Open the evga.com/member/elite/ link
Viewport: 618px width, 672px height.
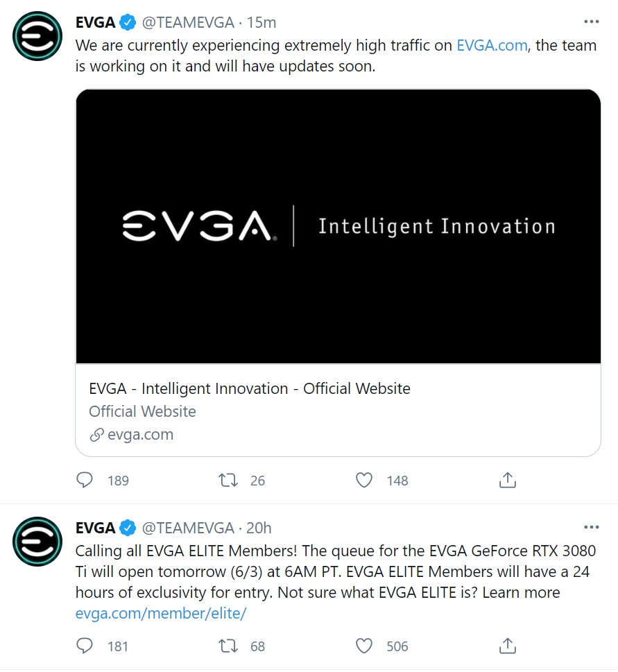(161, 613)
